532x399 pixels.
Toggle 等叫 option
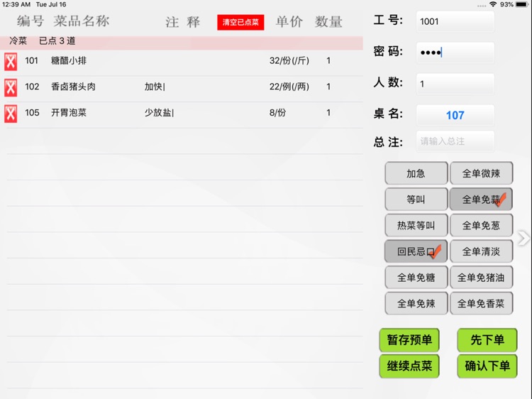click(x=416, y=199)
